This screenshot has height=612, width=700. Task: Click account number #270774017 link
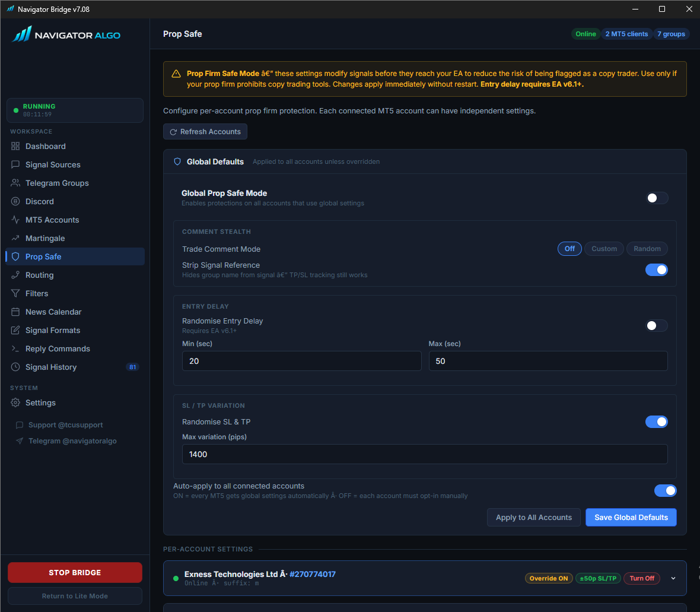point(313,574)
